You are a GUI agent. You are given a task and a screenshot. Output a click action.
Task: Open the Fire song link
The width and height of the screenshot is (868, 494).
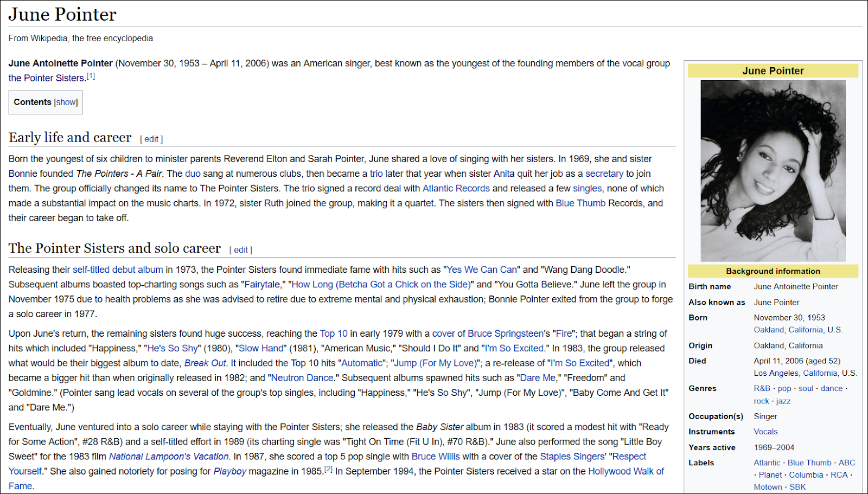coord(564,333)
